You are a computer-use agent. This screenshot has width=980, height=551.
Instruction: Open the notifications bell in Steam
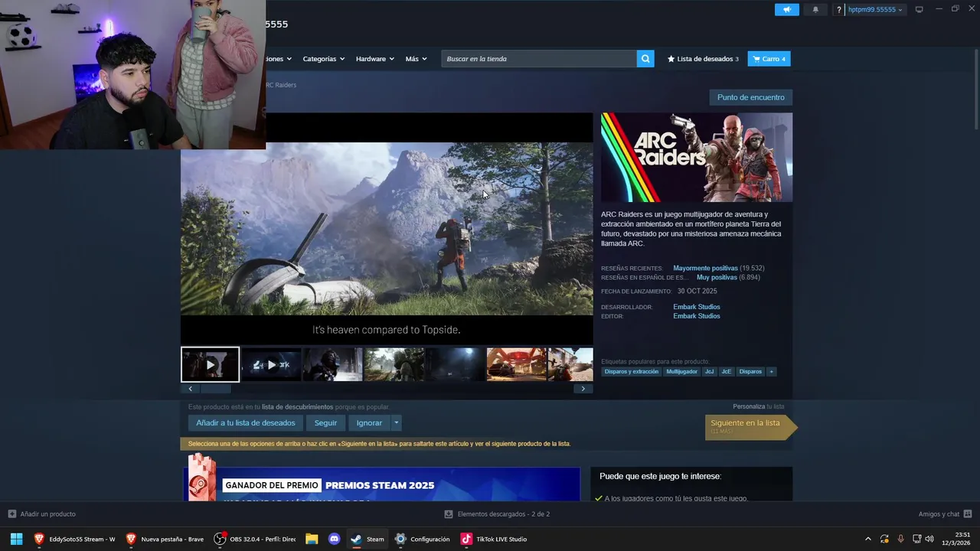pos(815,10)
